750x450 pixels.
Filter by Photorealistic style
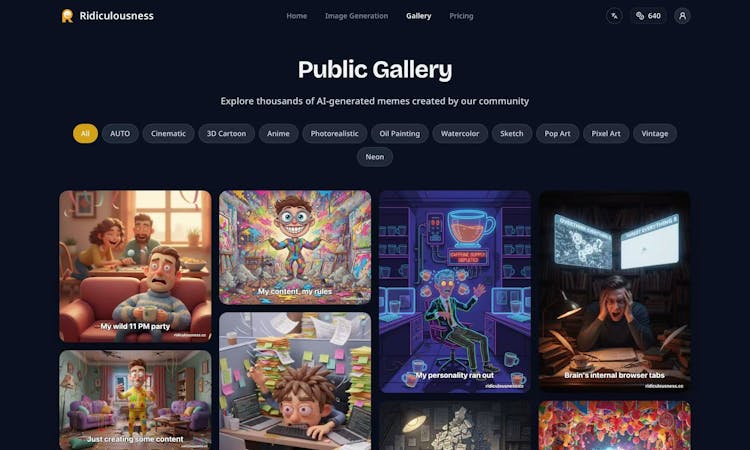(x=334, y=133)
